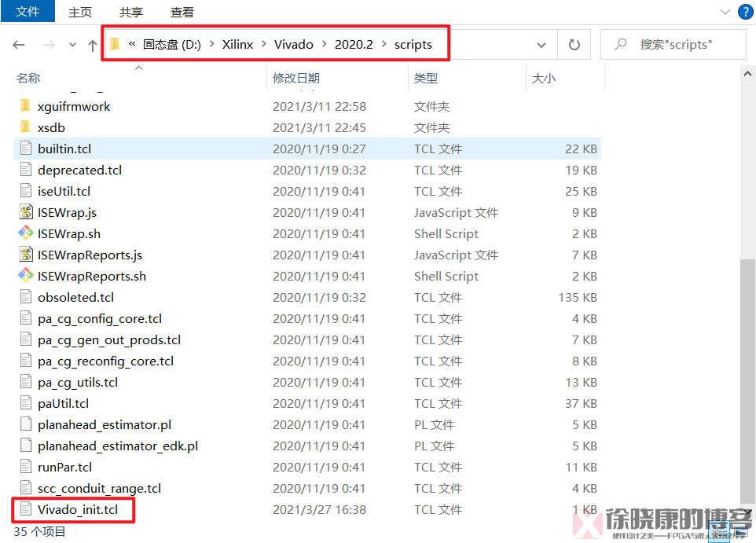Select the pa_cg_utils.tcl file icon
756x543 pixels.
[x=26, y=381]
